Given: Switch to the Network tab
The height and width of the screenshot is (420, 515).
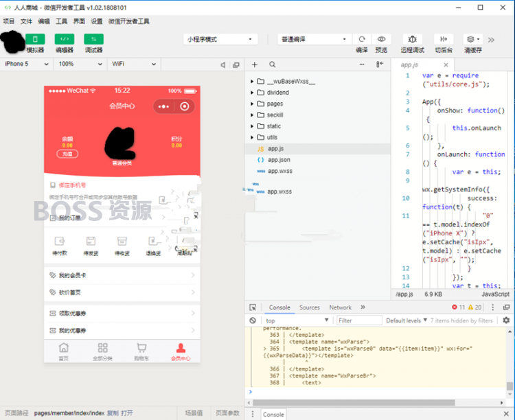Looking at the screenshot, I should tap(341, 307).
